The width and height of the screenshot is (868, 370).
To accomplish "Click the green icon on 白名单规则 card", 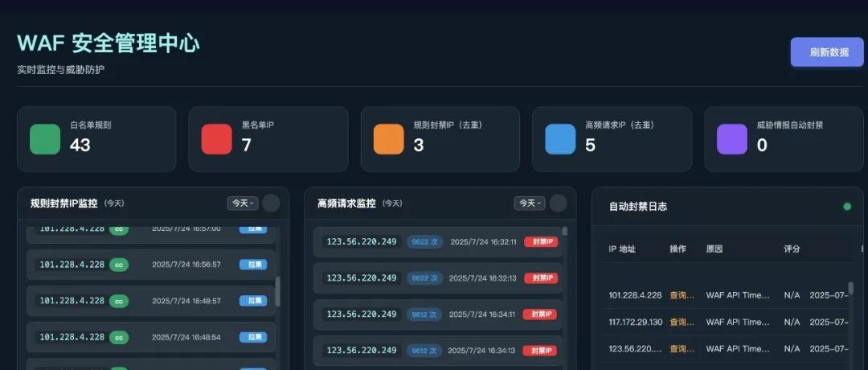I will click(x=45, y=139).
